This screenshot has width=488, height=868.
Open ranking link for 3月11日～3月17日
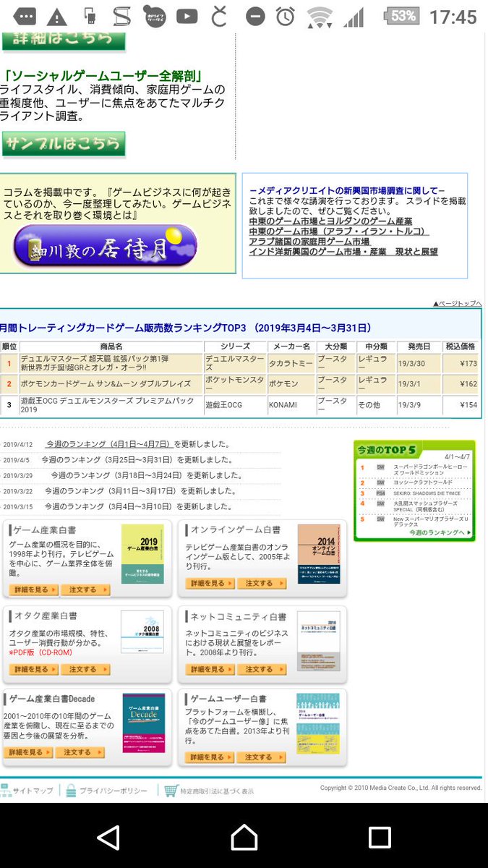pyautogui.click(x=111, y=490)
